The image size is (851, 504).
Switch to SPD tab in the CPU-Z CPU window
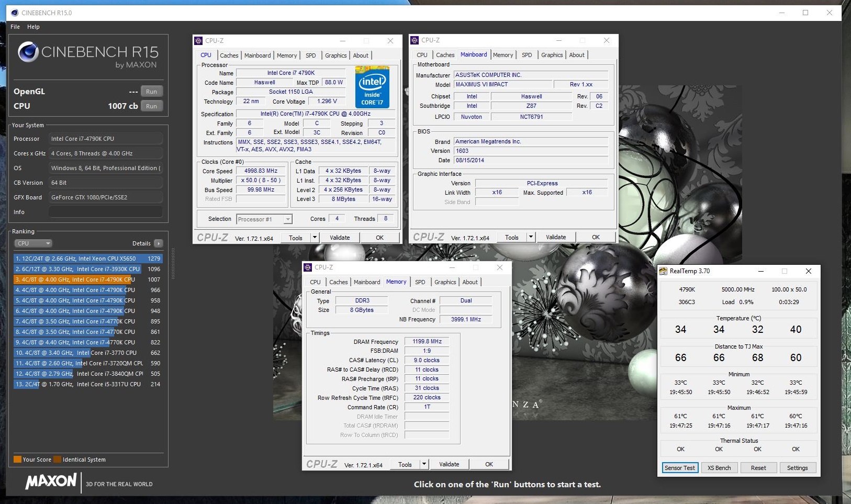point(311,55)
